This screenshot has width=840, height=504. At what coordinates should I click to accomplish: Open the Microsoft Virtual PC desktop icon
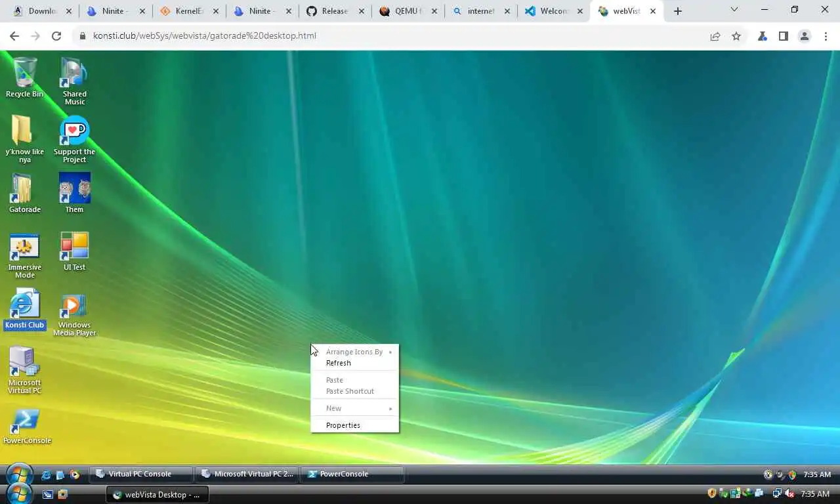pos(25,371)
